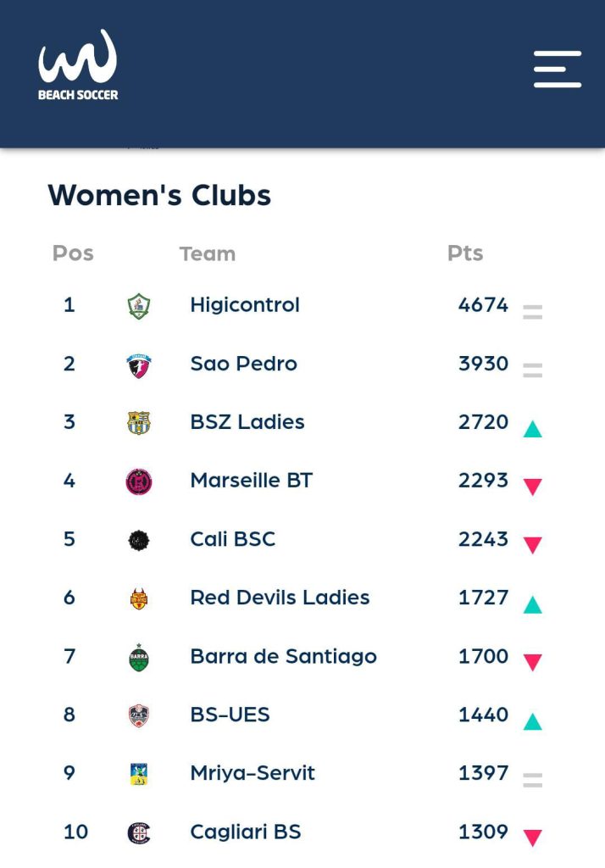Open the hamburger navigation menu
Screen dimensions: 605x868
[x=557, y=69]
